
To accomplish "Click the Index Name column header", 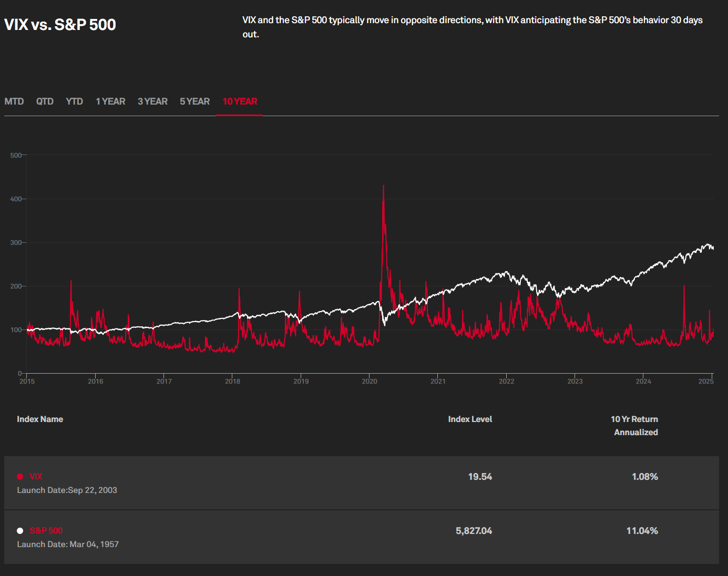I will pos(40,419).
